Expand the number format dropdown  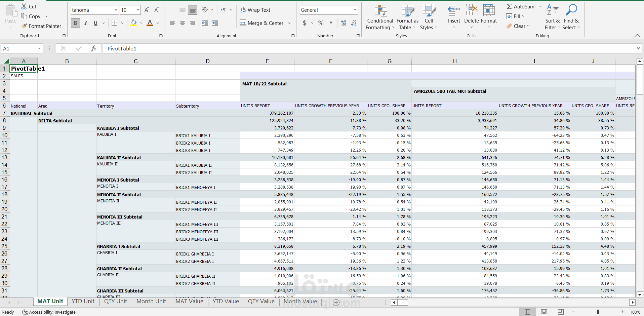(355, 10)
